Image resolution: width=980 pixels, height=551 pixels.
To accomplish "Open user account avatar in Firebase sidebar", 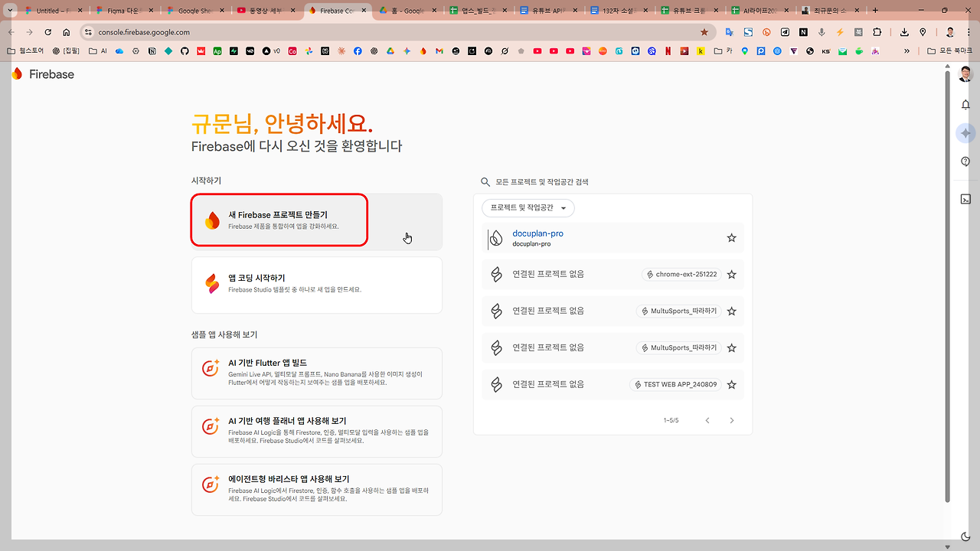I will (x=965, y=74).
